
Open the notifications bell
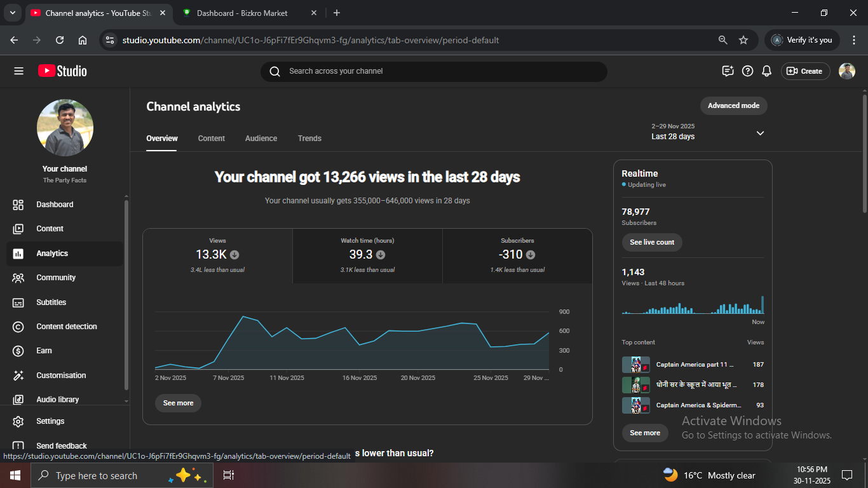[767, 71]
